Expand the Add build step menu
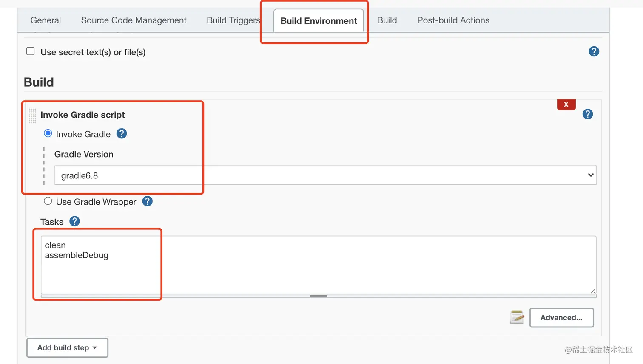 click(67, 347)
